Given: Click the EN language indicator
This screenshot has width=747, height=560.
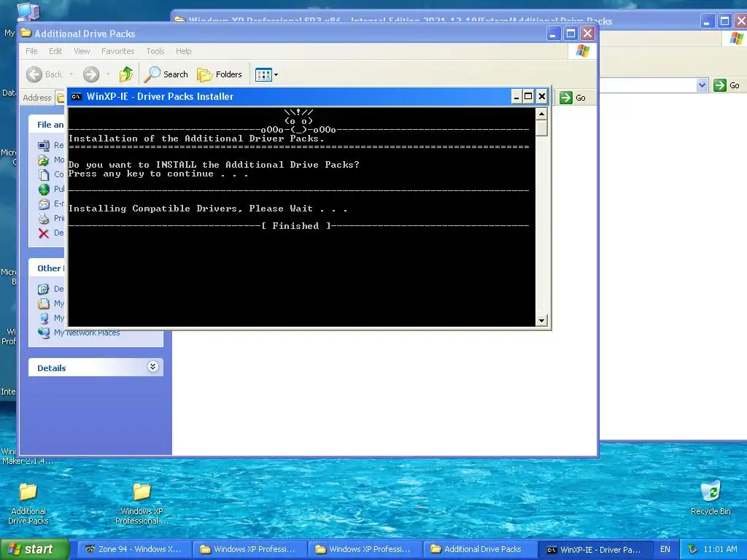Looking at the screenshot, I should (665, 549).
